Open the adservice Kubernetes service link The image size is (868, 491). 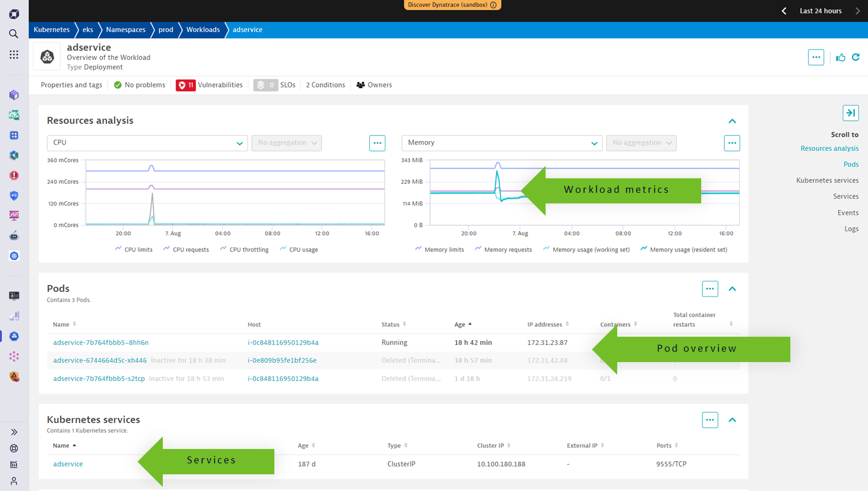click(68, 464)
